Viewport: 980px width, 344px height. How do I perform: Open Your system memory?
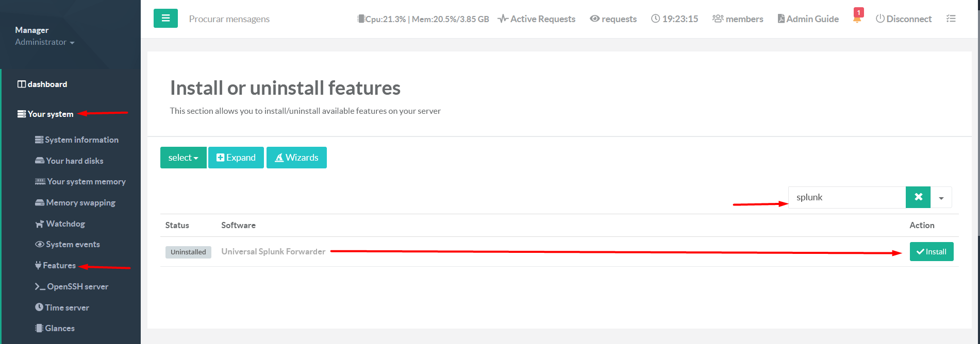point(80,182)
